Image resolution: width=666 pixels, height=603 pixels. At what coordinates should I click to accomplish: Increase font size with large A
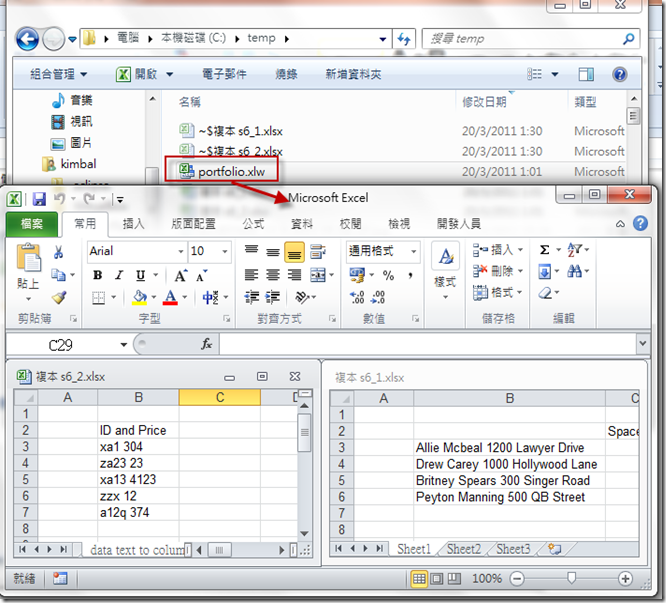point(181,276)
